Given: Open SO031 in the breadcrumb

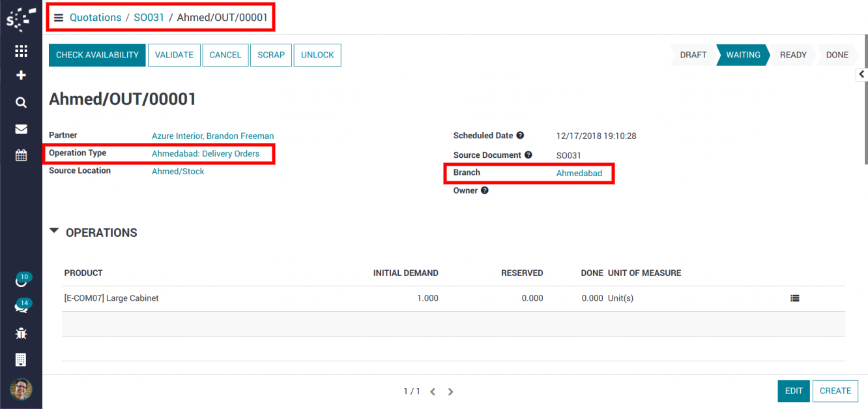Looking at the screenshot, I should [149, 18].
